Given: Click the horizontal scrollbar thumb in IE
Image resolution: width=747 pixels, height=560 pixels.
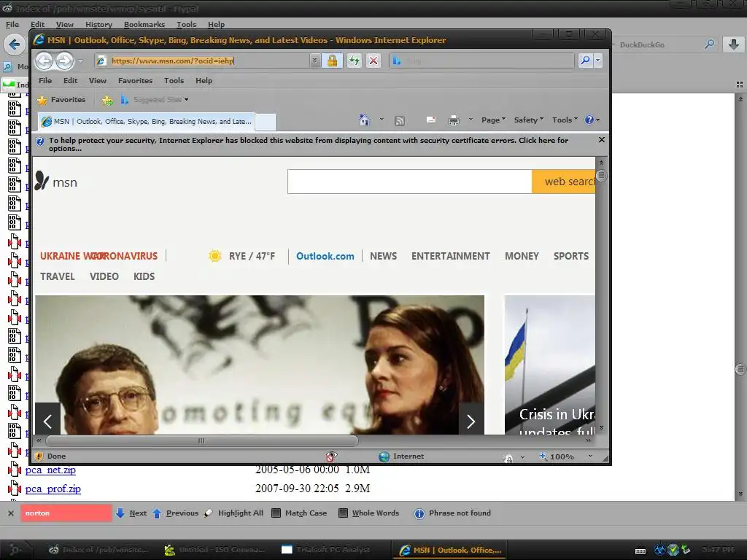Looking at the screenshot, I should pyautogui.click(x=201, y=441).
